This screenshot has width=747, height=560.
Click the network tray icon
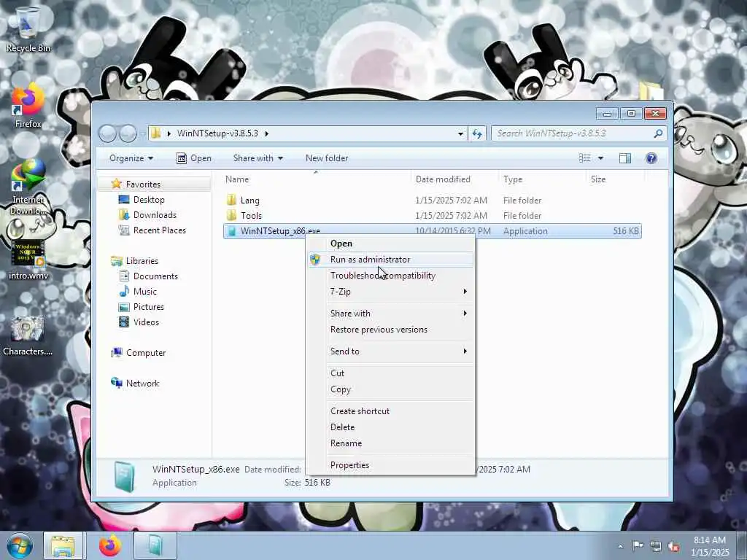point(656,545)
